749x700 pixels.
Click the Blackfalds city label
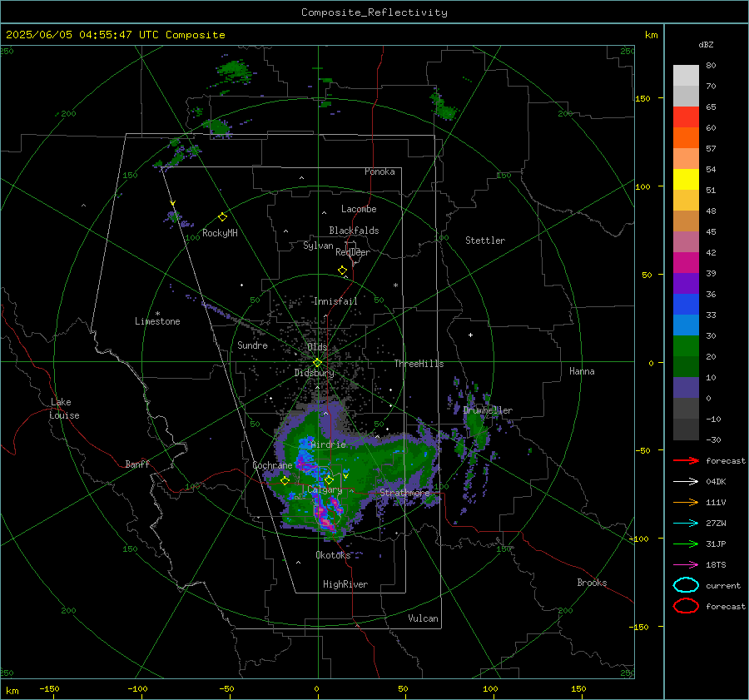(x=354, y=231)
